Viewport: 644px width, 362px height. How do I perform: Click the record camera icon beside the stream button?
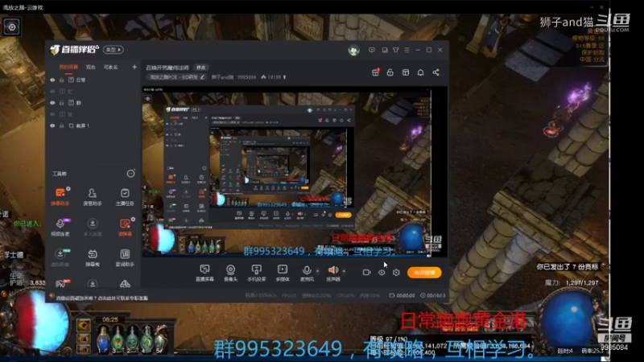pyautogui.click(x=366, y=272)
